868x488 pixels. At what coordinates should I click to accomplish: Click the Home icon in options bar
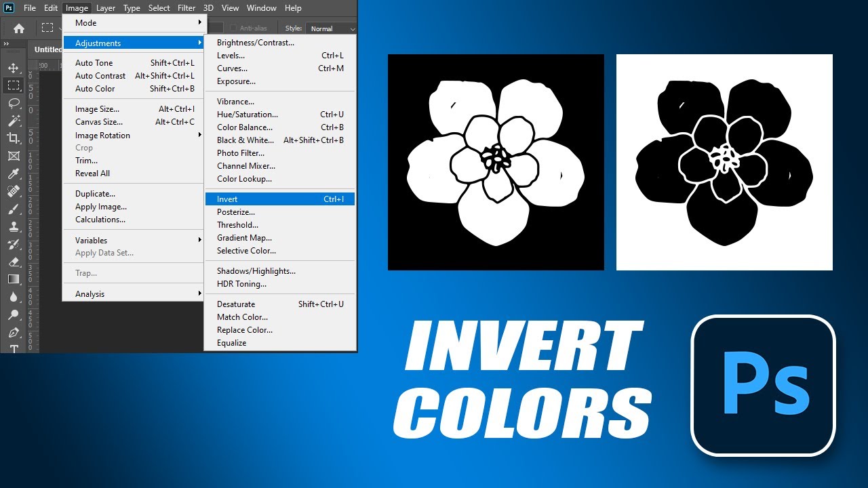19,28
